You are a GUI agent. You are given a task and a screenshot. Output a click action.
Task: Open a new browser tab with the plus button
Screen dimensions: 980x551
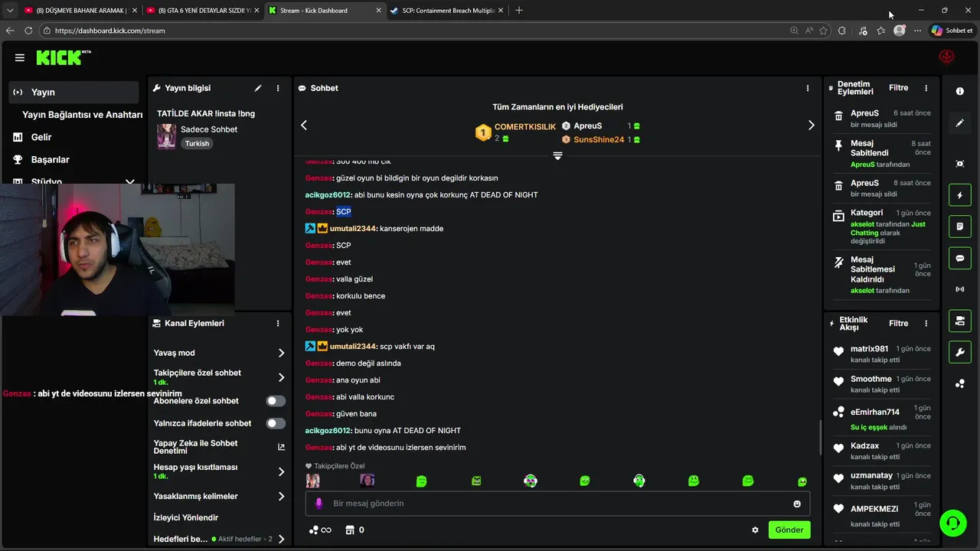click(x=519, y=11)
